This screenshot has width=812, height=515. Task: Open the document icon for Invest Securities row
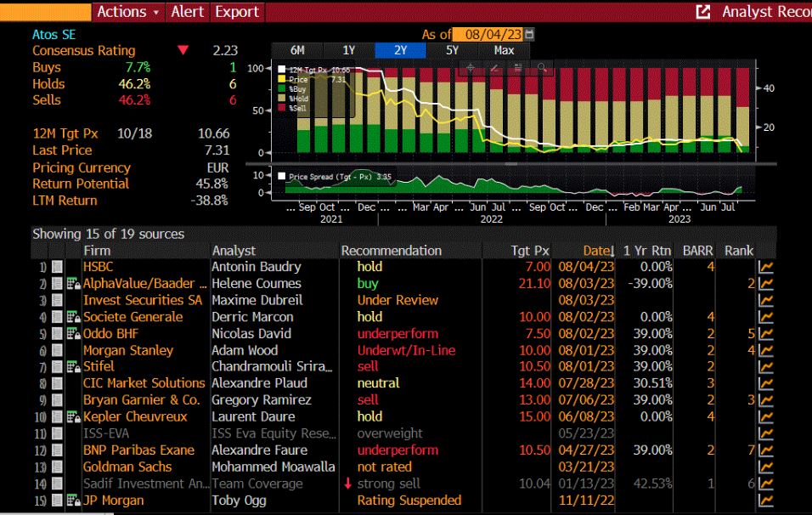coord(57,300)
